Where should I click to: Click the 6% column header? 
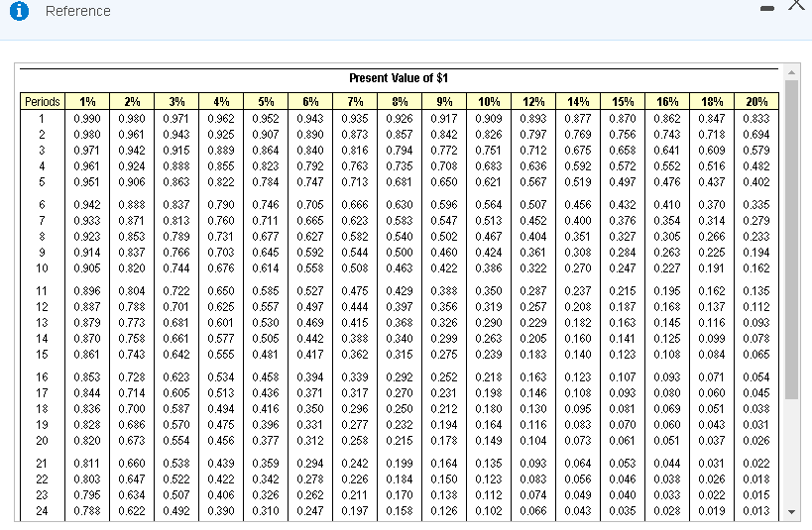coord(310,101)
